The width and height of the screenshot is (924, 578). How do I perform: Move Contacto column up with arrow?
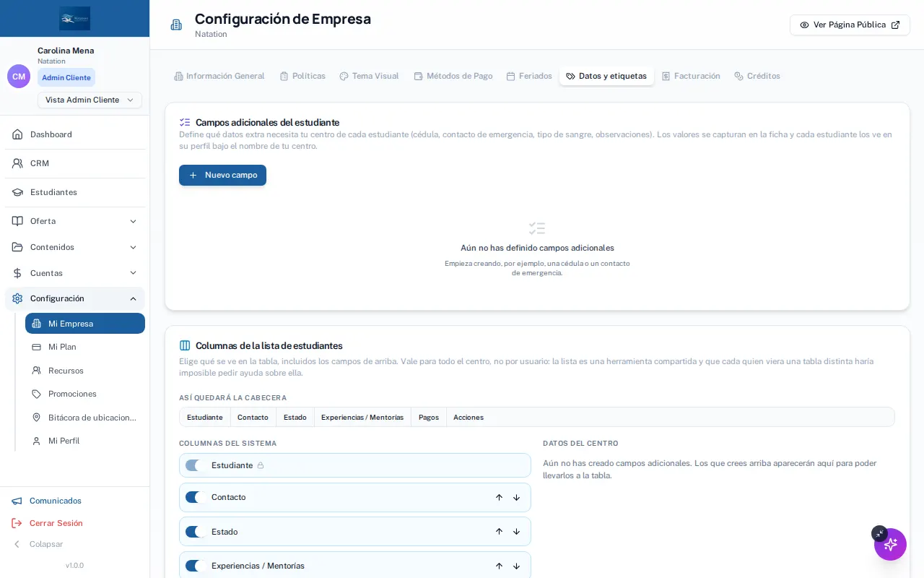pyautogui.click(x=499, y=497)
